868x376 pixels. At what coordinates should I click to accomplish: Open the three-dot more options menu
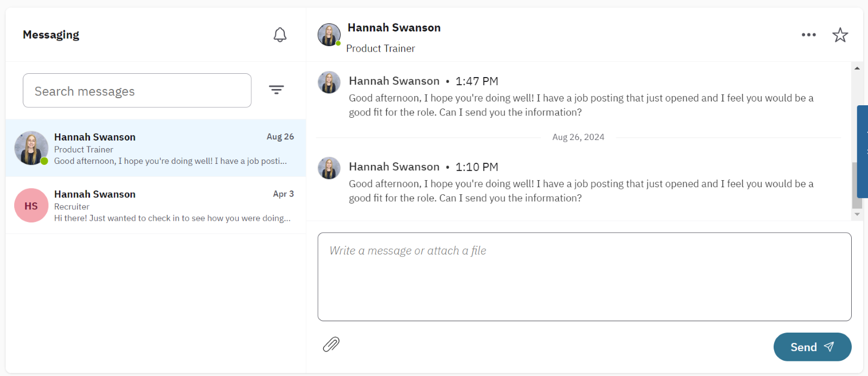808,35
